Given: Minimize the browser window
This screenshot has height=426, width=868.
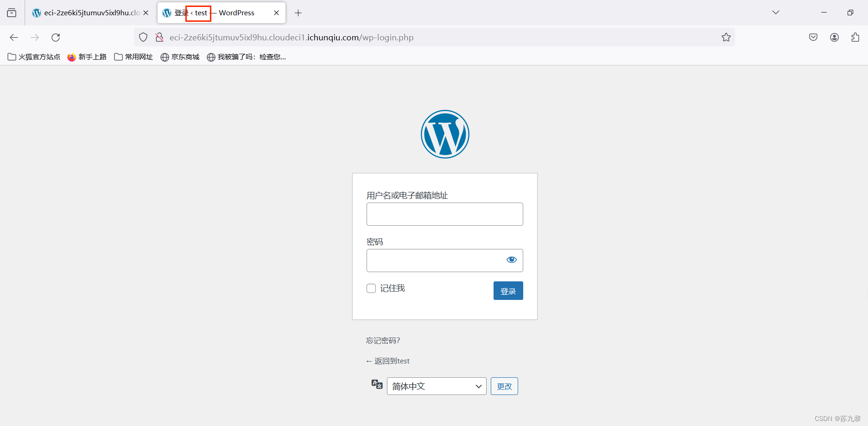Looking at the screenshot, I should [824, 13].
